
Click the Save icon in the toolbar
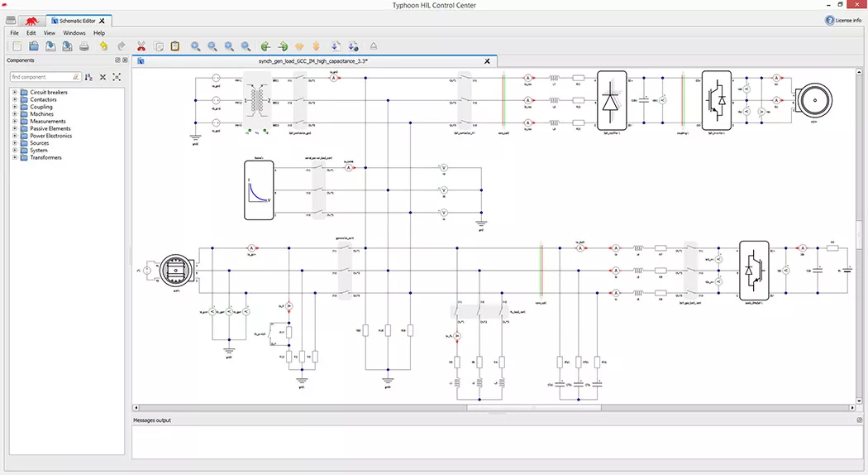tap(50, 46)
